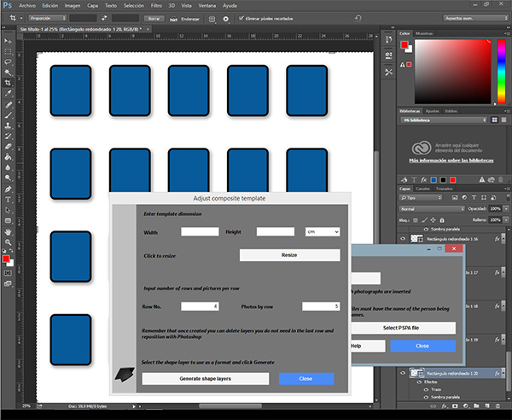This screenshot has height=420, width=512.
Task: Close the Adjust composite template dialog
Action: click(x=306, y=378)
